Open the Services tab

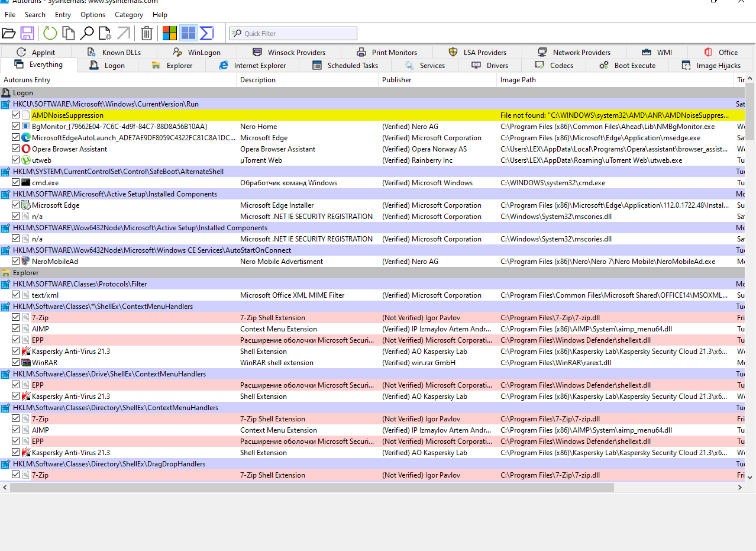[425, 66]
